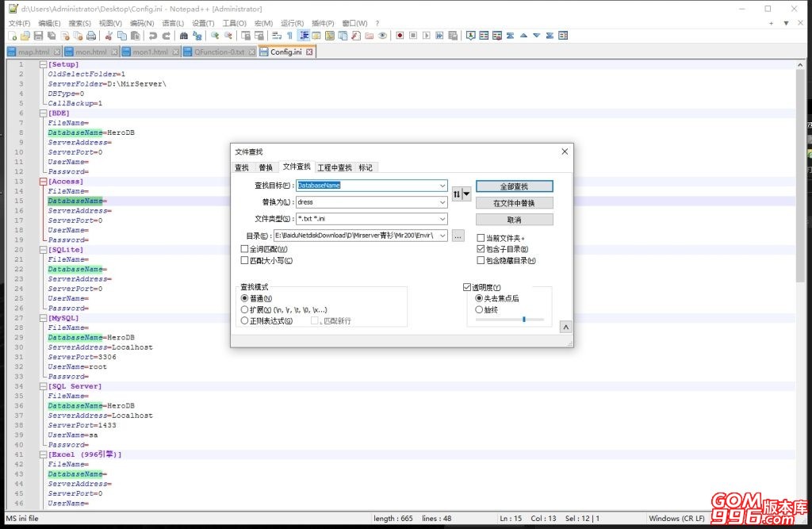Open the swap-direction dropdown arrow
Image resolution: width=812 pixels, height=529 pixels.
click(x=466, y=194)
